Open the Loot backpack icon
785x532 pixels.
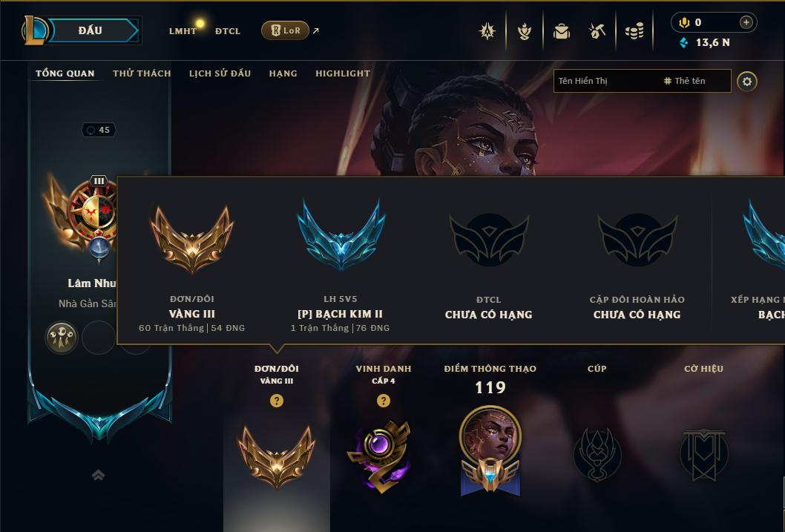point(561,31)
